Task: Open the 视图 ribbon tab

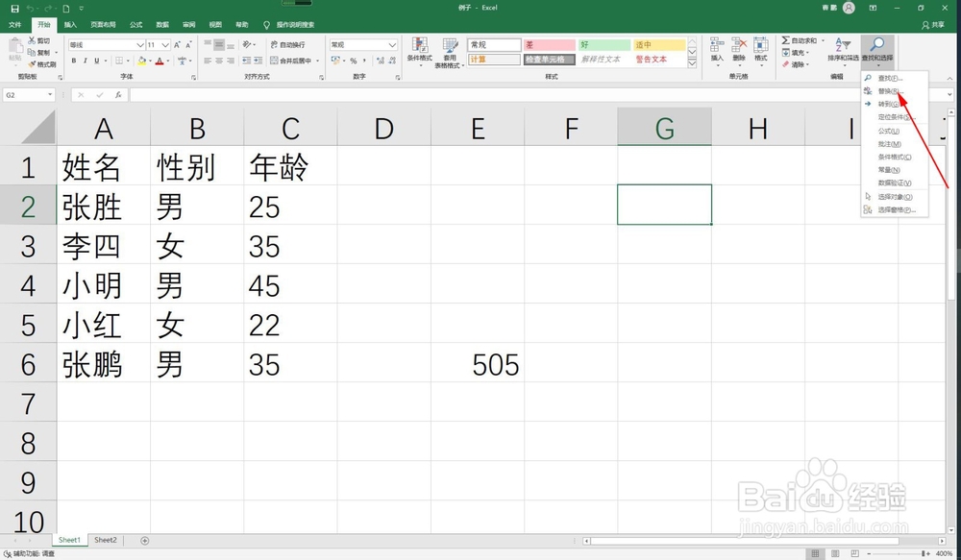Action: point(214,24)
